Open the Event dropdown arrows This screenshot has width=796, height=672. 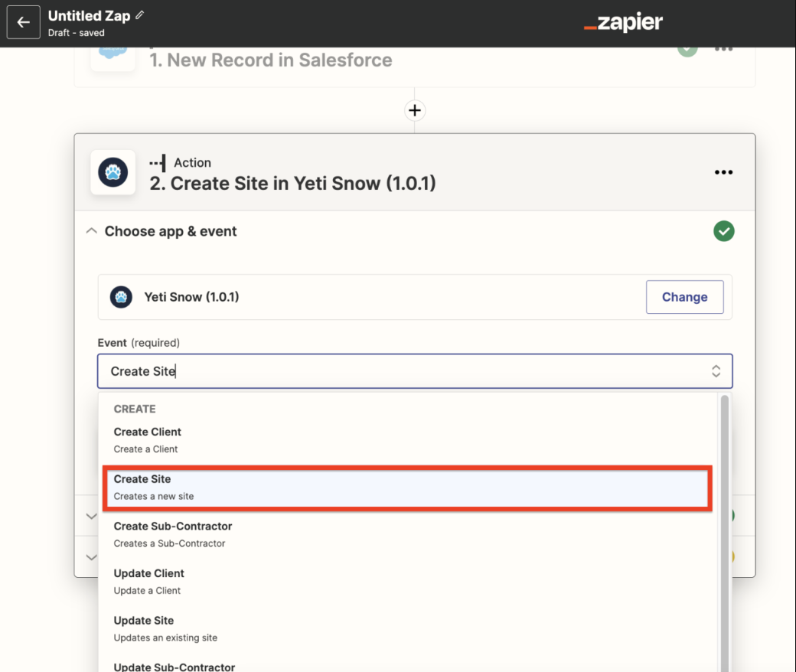click(x=716, y=371)
